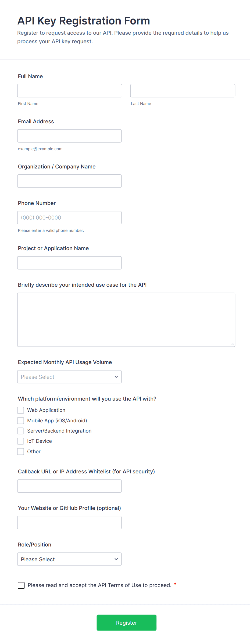This screenshot has width=250, height=644.
Task: Select the Organization / Company Name field
Action: (x=69, y=181)
